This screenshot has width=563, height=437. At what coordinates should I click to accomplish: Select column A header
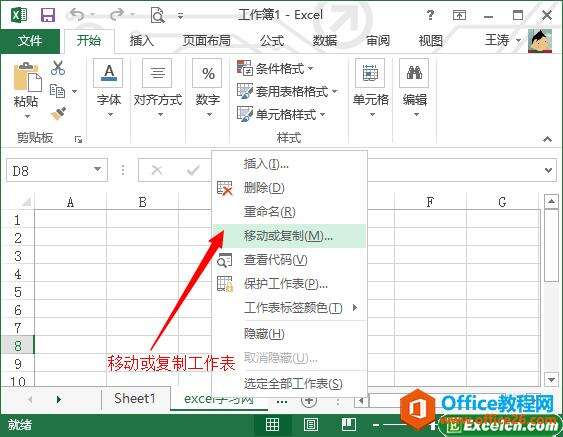tap(70, 202)
